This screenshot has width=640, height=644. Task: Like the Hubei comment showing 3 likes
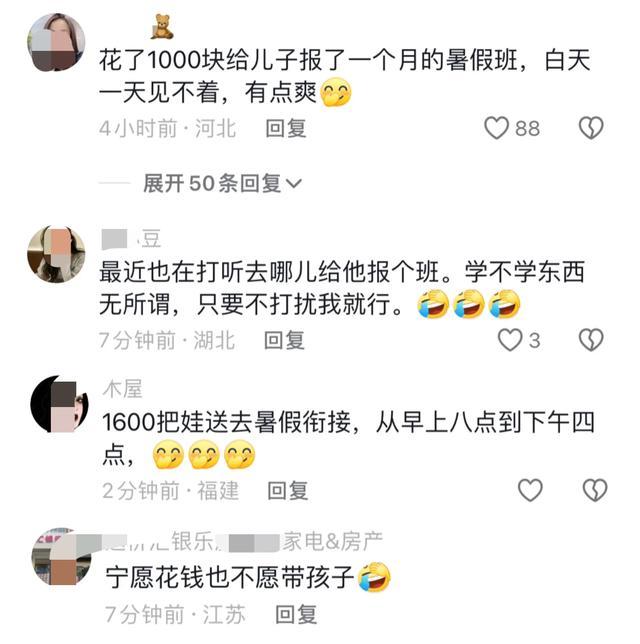pos(510,340)
